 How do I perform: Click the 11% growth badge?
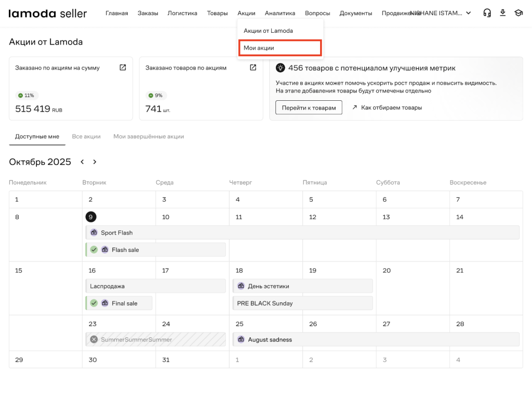[x=26, y=96]
